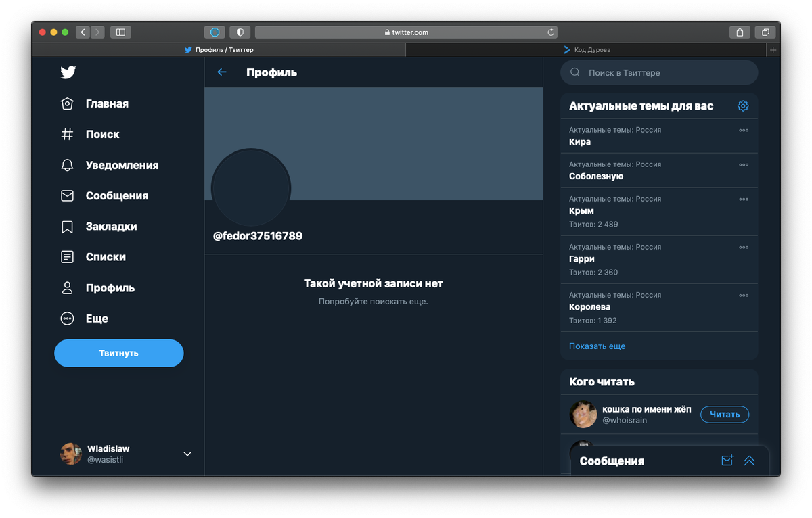Open more options for Гарри trend

[x=744, y=248]
